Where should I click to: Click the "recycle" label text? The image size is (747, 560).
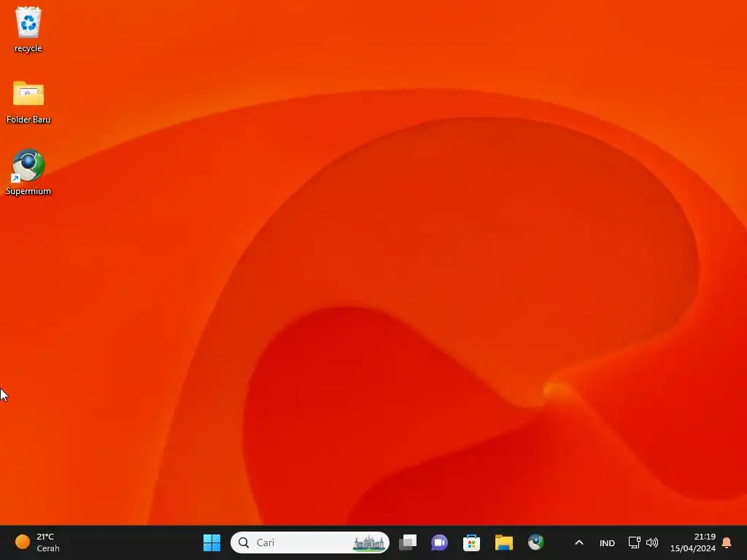tap(28, 48)
